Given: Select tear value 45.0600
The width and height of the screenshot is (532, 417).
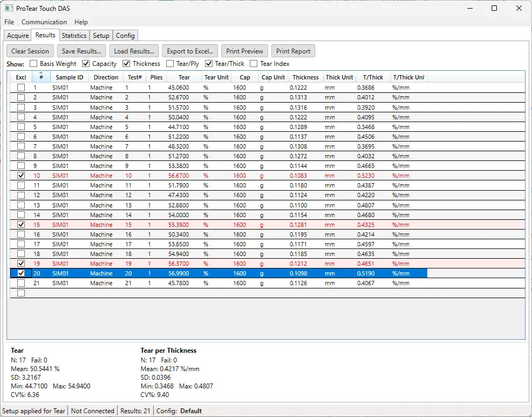Looking at the screenshot, I should pyautogui.click(x=179, y=88).
